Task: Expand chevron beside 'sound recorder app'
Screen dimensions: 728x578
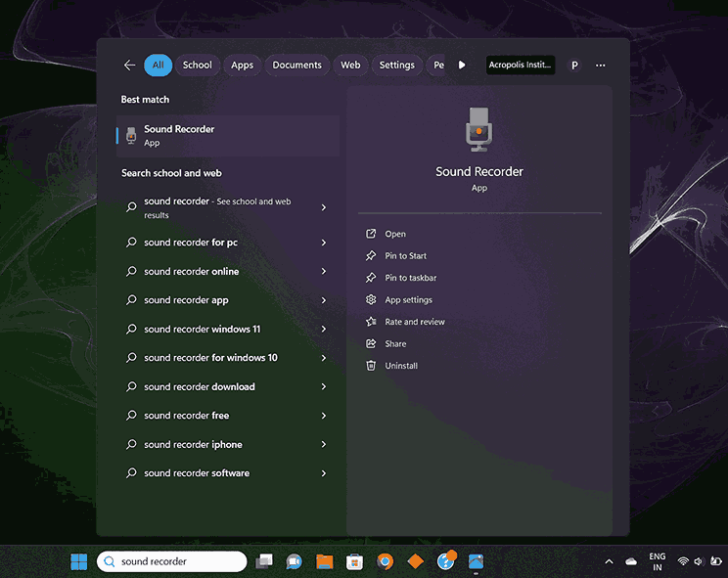Action: point(324,300)
